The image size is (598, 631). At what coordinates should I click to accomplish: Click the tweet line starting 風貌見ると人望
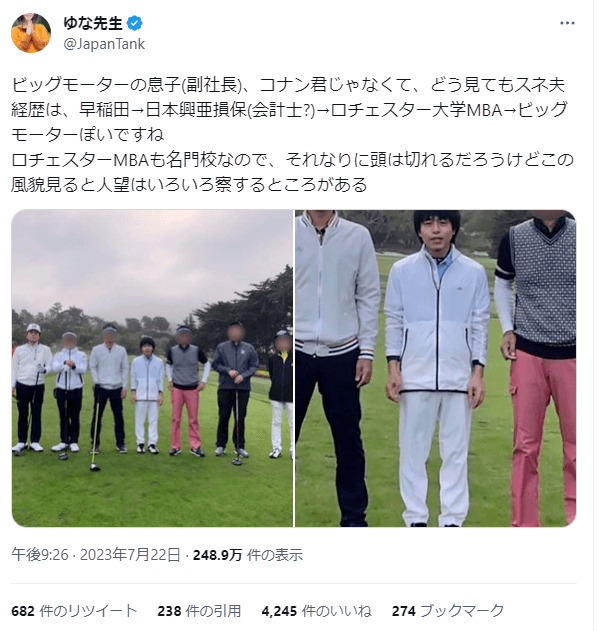(189, 185)
